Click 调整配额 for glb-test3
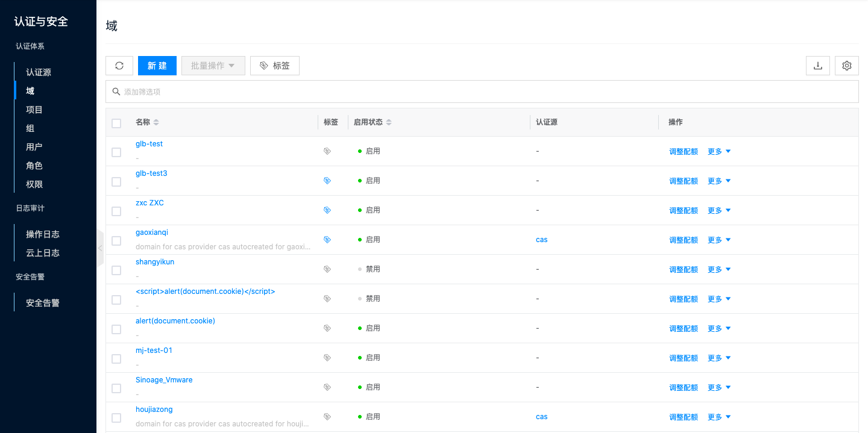The height and width of the screenshot is (433, 868). (x=684, y=181)
